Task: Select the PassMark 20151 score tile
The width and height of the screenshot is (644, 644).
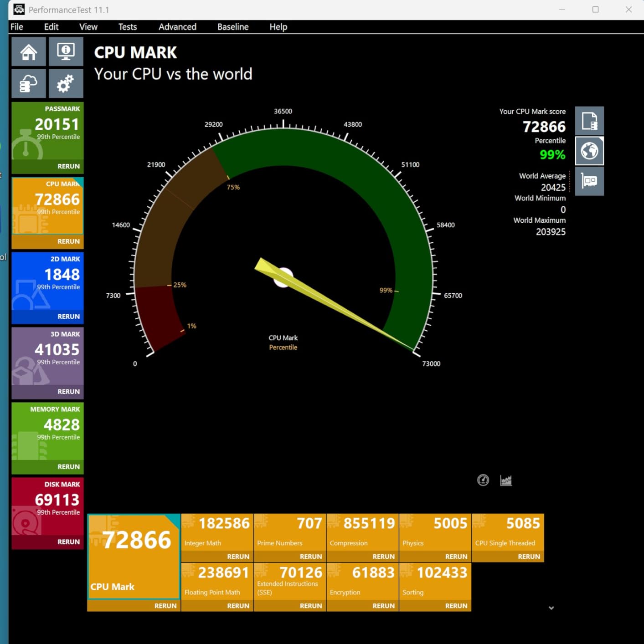Action: (x=47, y=131)
